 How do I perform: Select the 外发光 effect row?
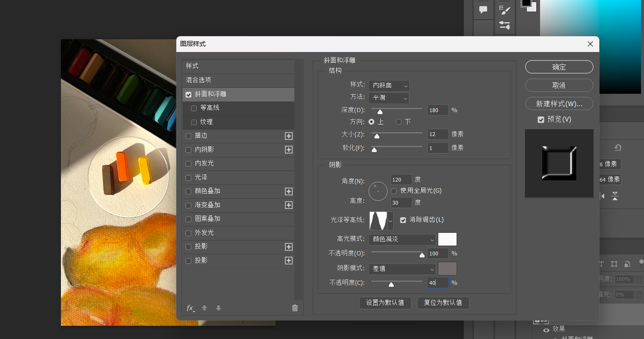[238, 233]
